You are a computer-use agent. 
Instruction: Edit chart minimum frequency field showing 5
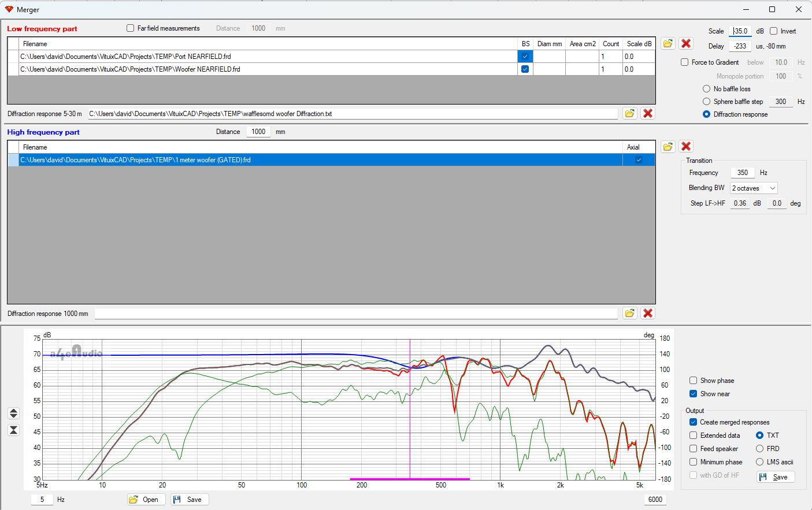(42, 500)
